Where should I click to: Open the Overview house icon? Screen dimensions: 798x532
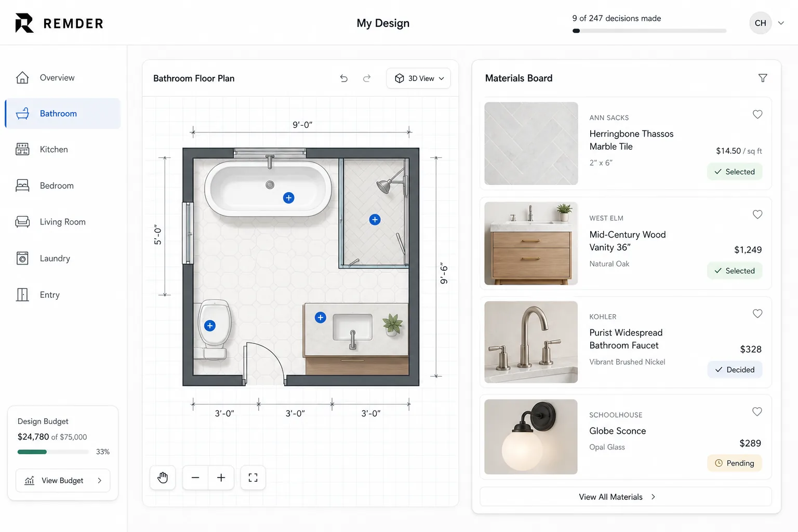pos(22,77)
